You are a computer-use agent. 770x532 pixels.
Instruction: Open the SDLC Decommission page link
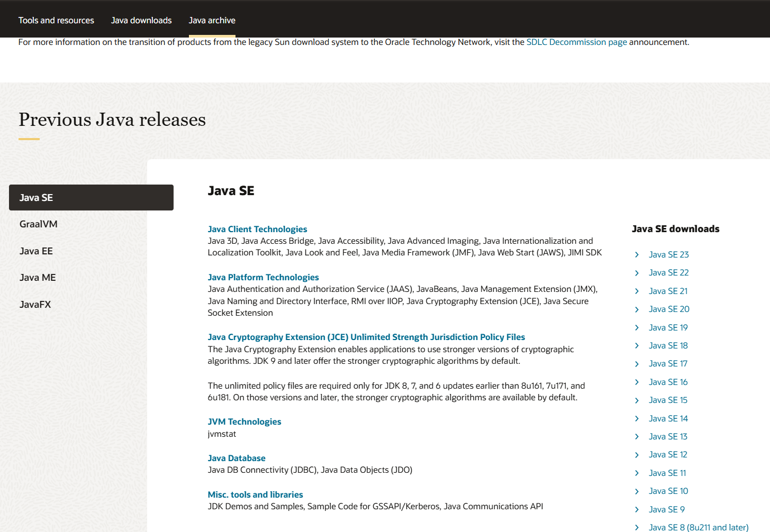576,42
